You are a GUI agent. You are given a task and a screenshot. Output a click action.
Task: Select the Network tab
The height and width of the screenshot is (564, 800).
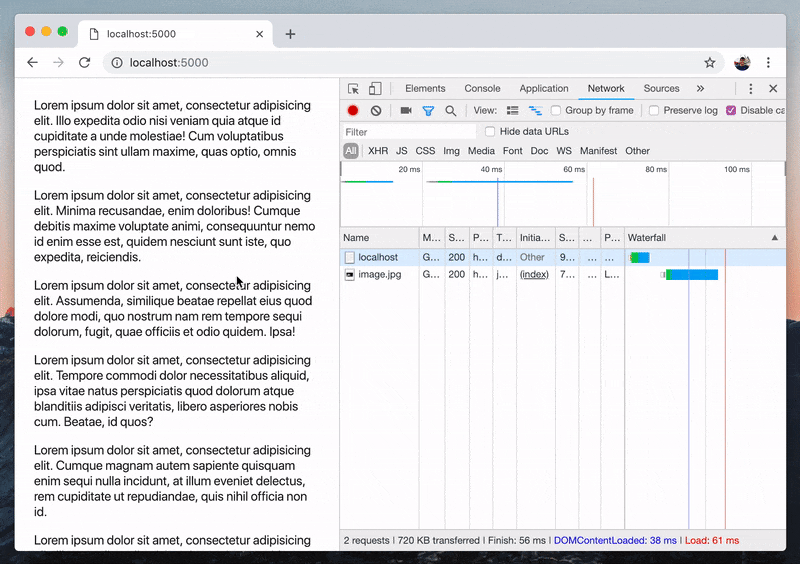tap(606, 88)
